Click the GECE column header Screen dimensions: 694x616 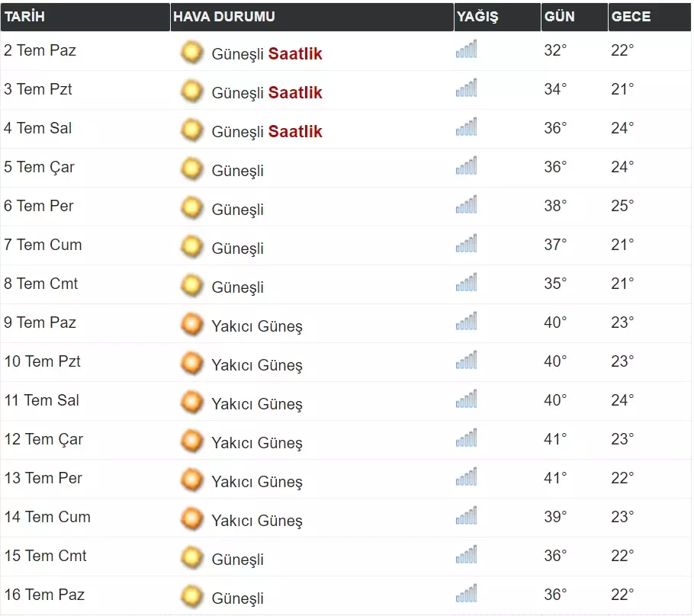pyautogui.click(x=631, y=17)
